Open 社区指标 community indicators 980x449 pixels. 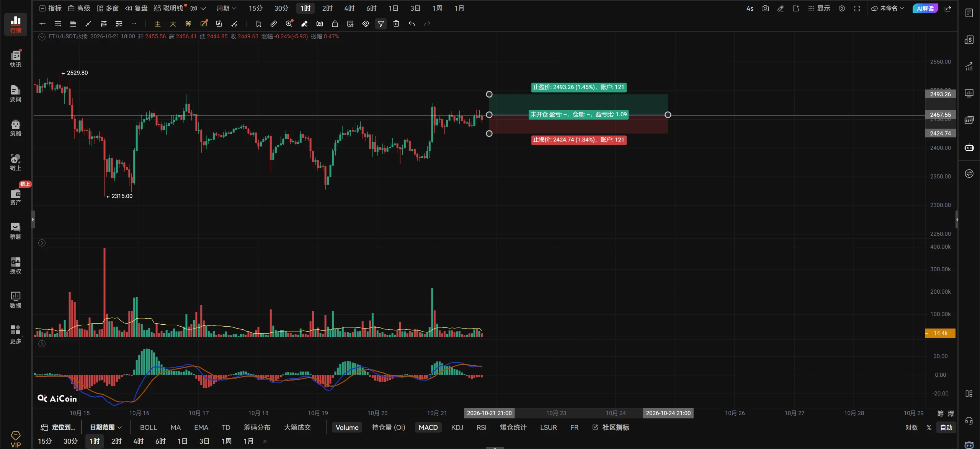coord(611,428)
